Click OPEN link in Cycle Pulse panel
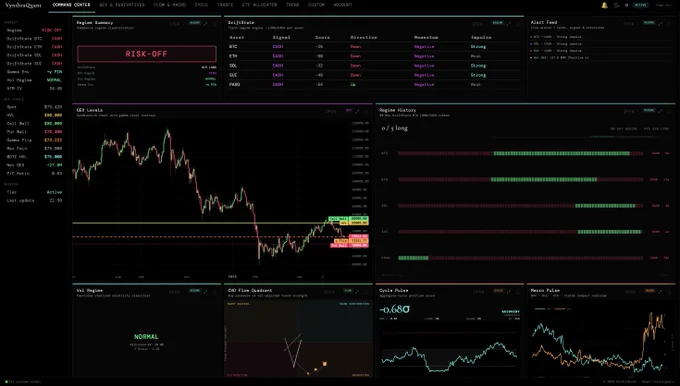Viewport: 680px width, 386px height. click(479, 292)
